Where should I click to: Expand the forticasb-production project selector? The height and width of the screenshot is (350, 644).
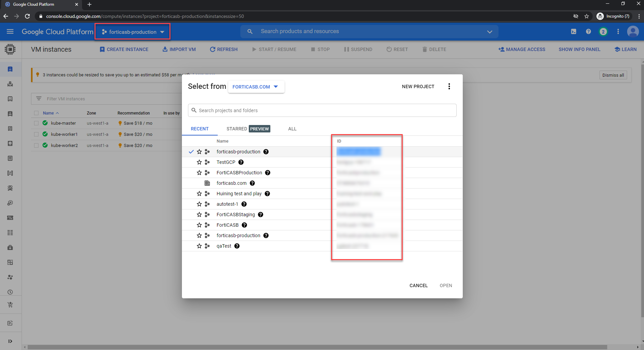pyautogui.click(x=133, y=32)
